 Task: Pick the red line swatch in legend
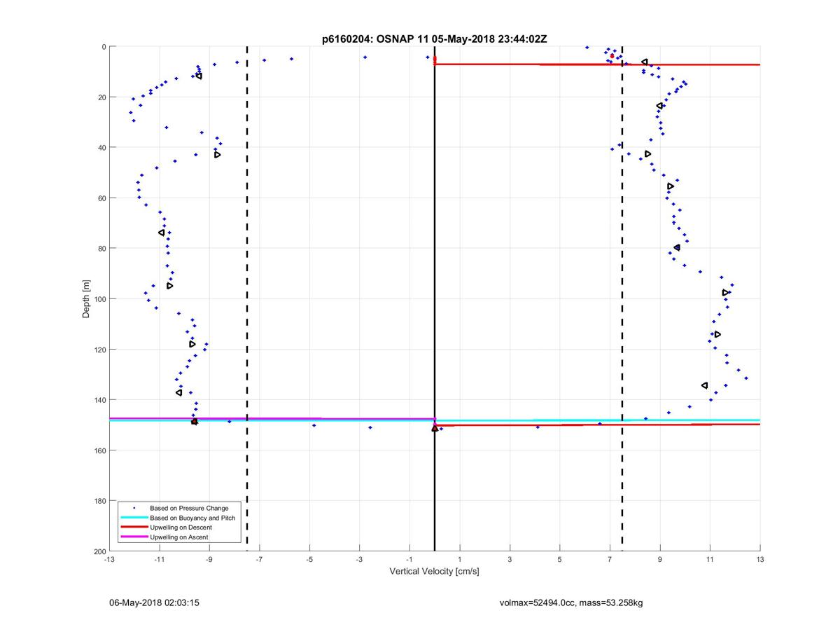click(134, 527)
